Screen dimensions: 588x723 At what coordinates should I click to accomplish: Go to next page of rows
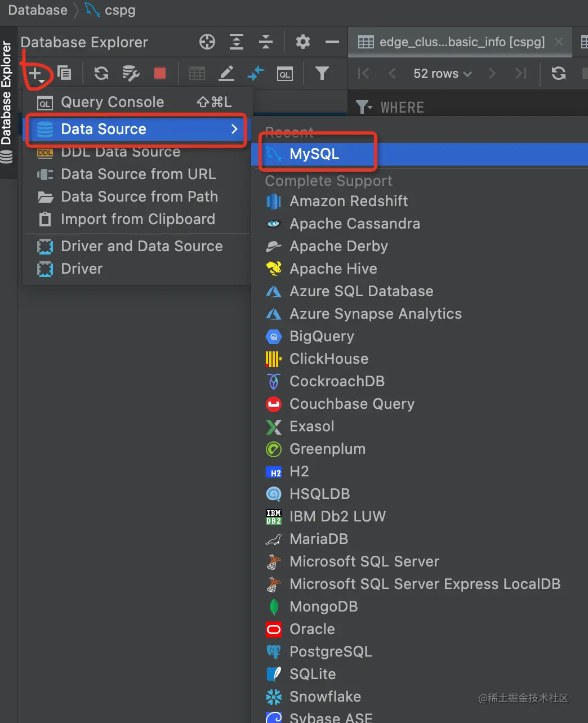pos(492,73)
